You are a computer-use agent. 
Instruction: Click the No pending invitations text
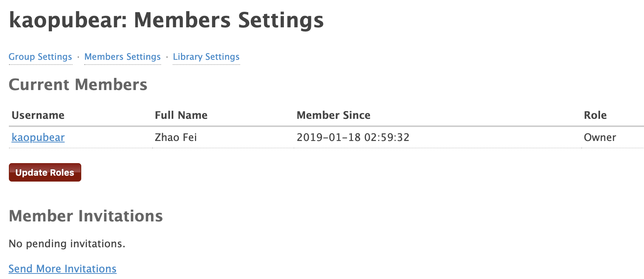[x=67, y=244]
